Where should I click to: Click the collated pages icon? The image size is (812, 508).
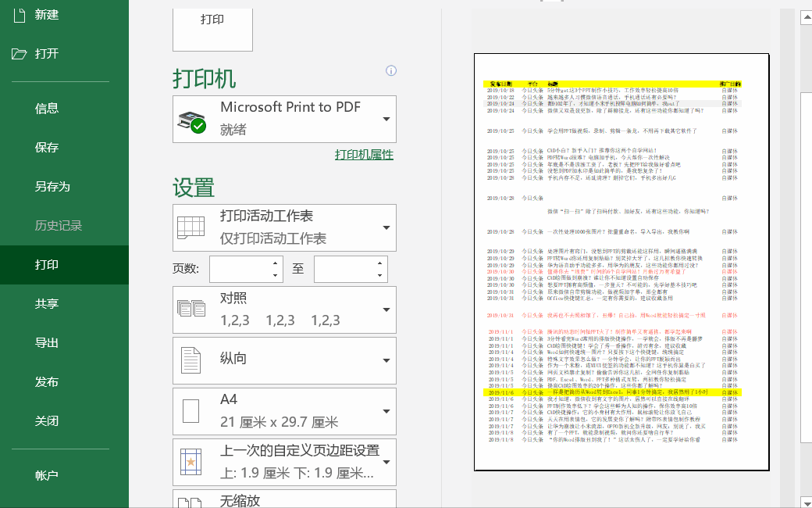(191, 309)
